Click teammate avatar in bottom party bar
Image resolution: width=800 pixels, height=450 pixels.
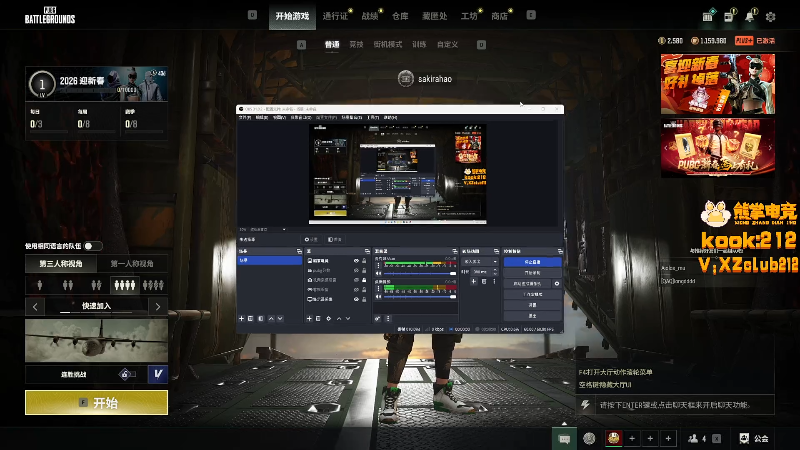pyautogui.click(x=613, y=438)
